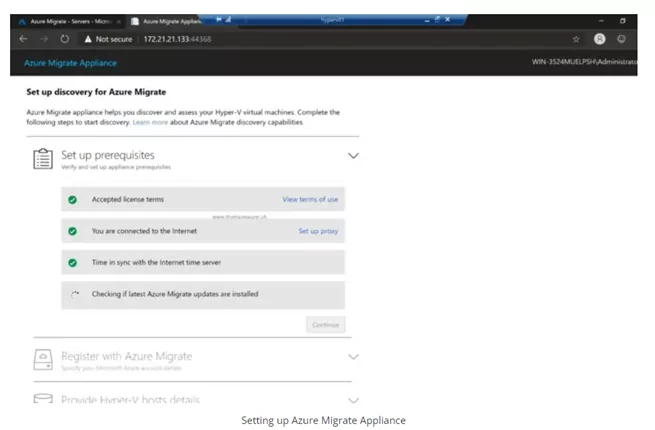Click the Set up prerequisites title text
This screenshot has height=430, width=655.
[108, 155]
